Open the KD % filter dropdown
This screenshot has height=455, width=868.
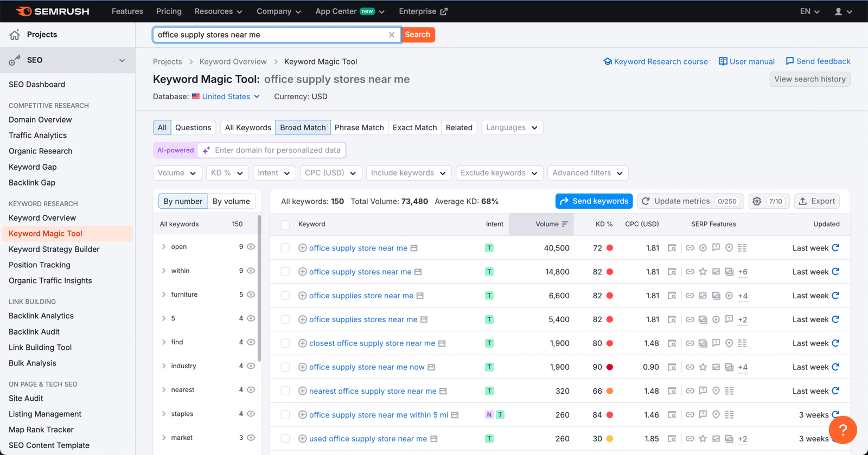227,173
